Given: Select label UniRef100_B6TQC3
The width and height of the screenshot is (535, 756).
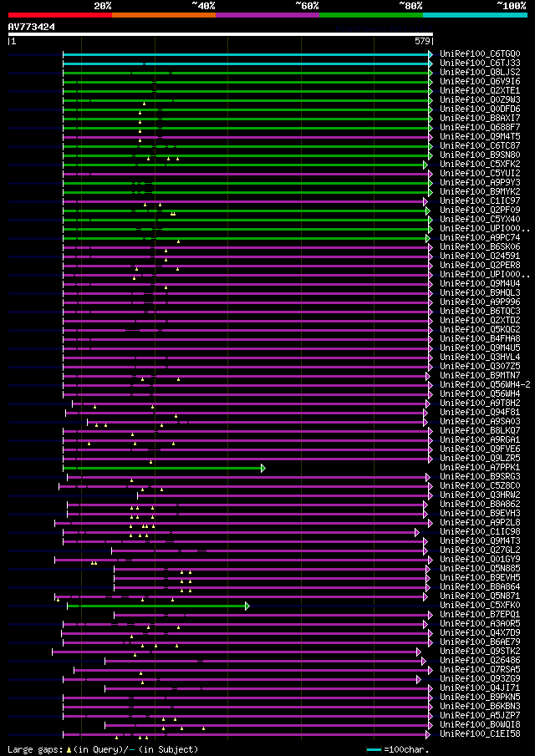Looking at the screenshot, I should [480, 312].
